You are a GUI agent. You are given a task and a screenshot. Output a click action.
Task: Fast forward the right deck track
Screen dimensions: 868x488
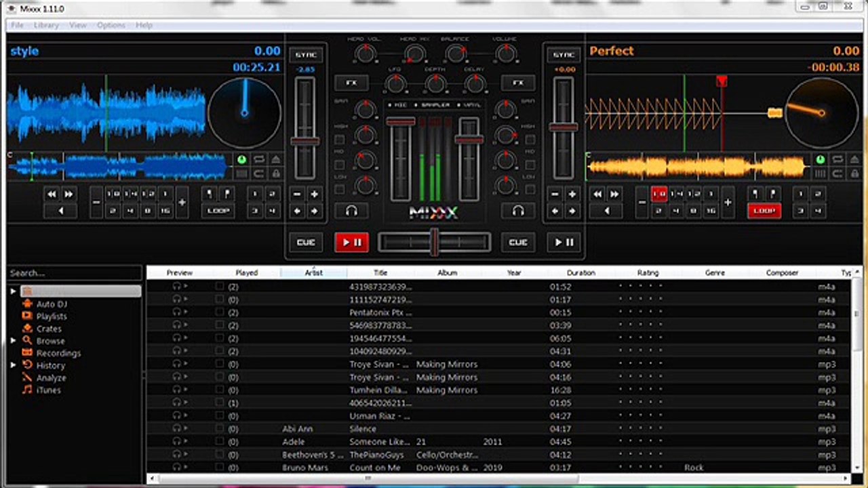click(614, 194)
